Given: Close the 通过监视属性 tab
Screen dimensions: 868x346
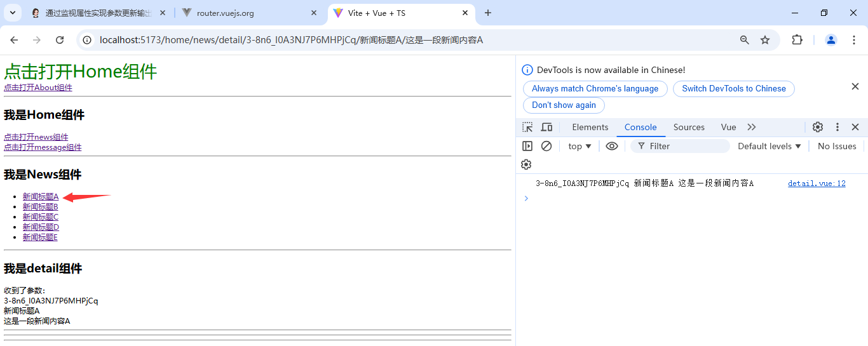Looking at the screenshot, I should (x=163, y=13).
